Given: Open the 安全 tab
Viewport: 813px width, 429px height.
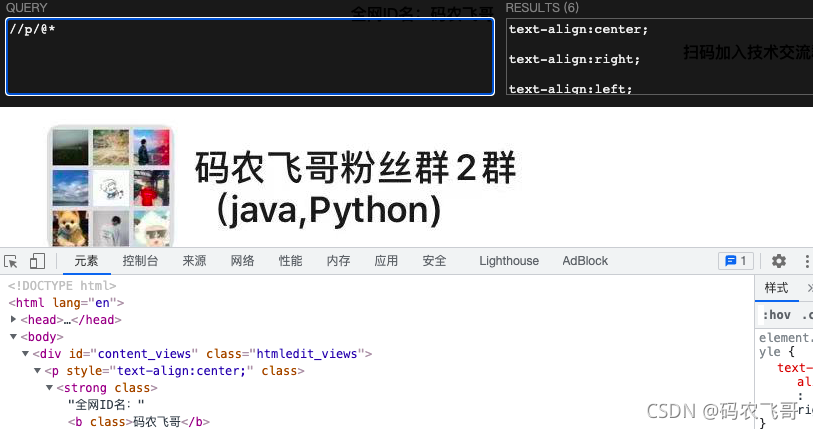Looking at the screenshot, I should 434,261.
